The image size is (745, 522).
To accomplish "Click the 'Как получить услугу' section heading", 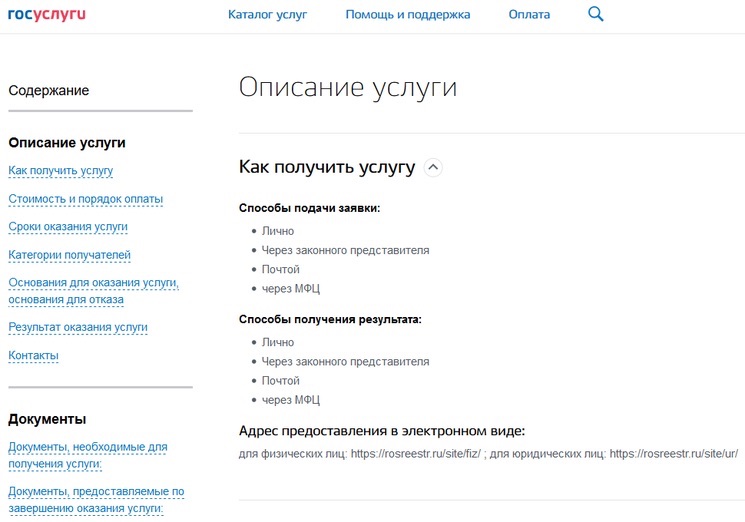I will [326, 167].
